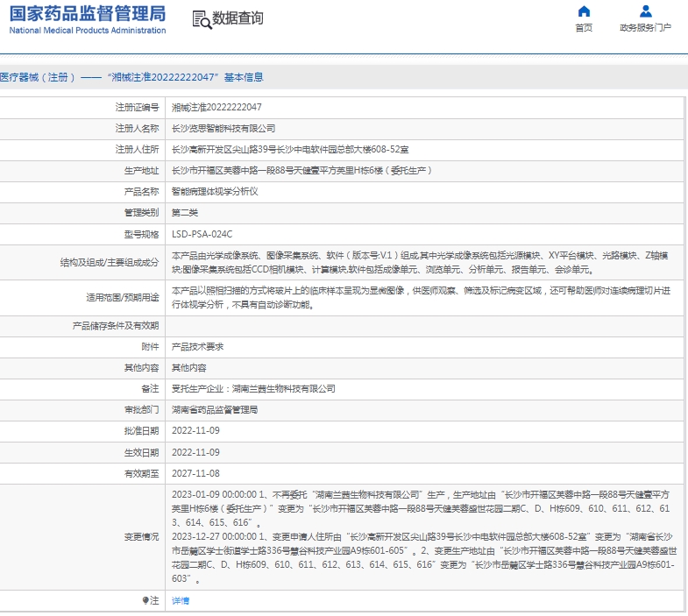Click the page heading 医疗器械（注册）基本信息

click(x=131, y=77)
